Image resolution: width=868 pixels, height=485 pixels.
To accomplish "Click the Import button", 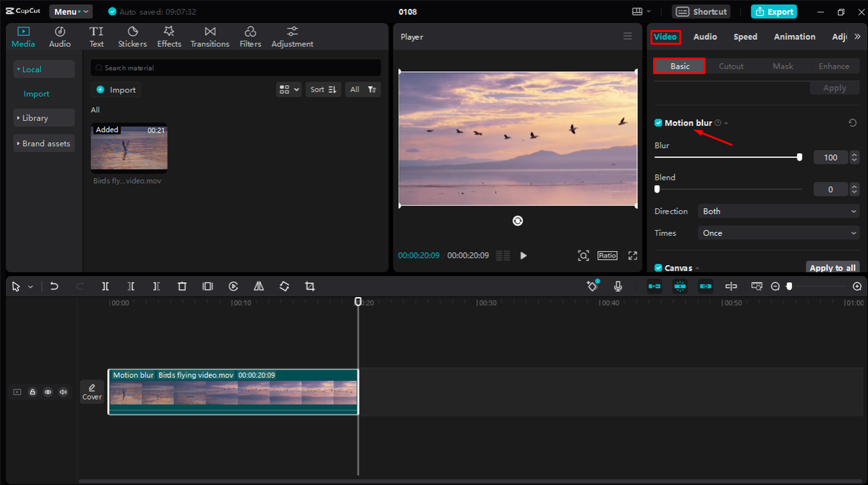I will (116, 90).
